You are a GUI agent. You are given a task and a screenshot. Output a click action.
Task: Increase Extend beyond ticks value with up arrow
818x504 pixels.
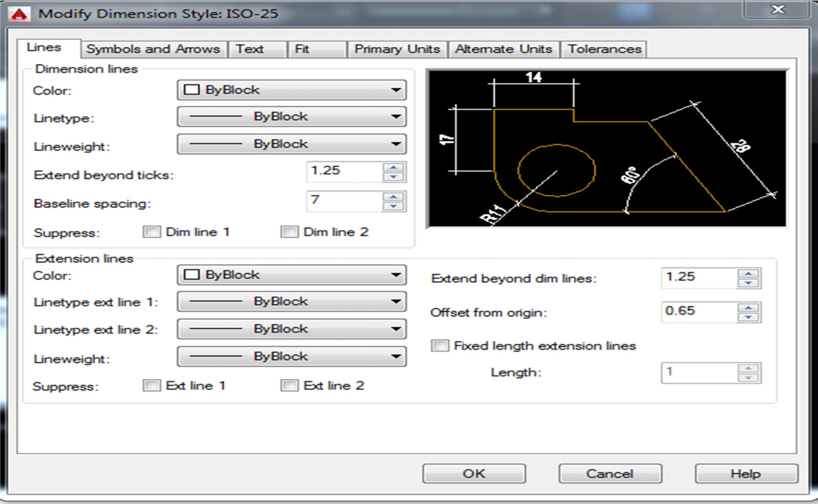pos(393,168)
